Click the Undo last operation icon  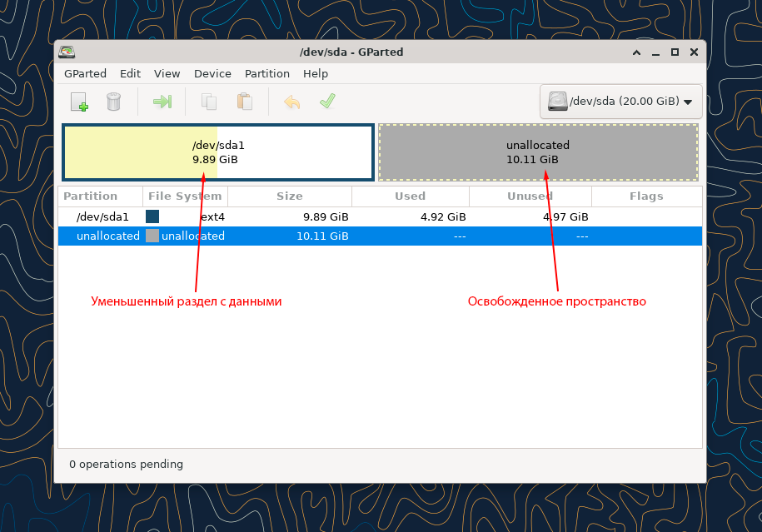click(291, 102)
